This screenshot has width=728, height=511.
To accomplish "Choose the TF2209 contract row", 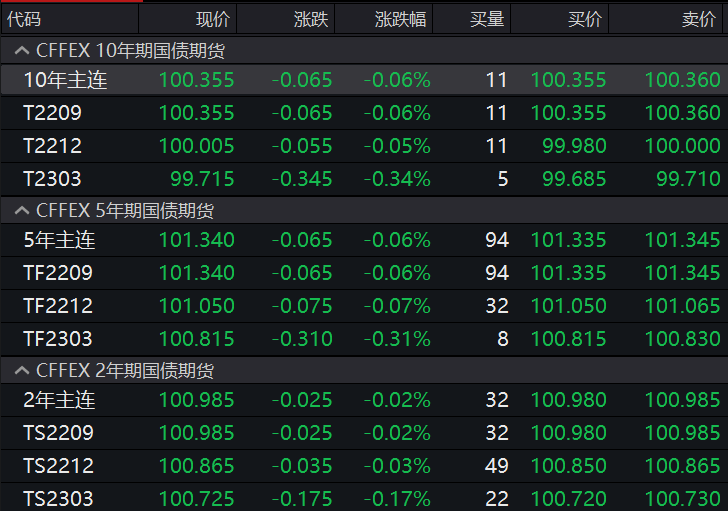I will (x=58, y=273).
